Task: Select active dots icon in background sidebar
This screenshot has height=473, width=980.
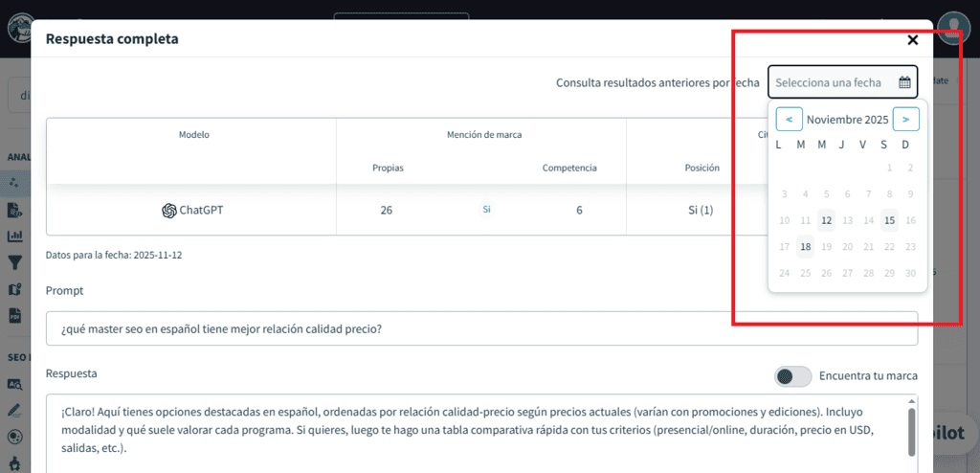Action: tap(14, 183)
